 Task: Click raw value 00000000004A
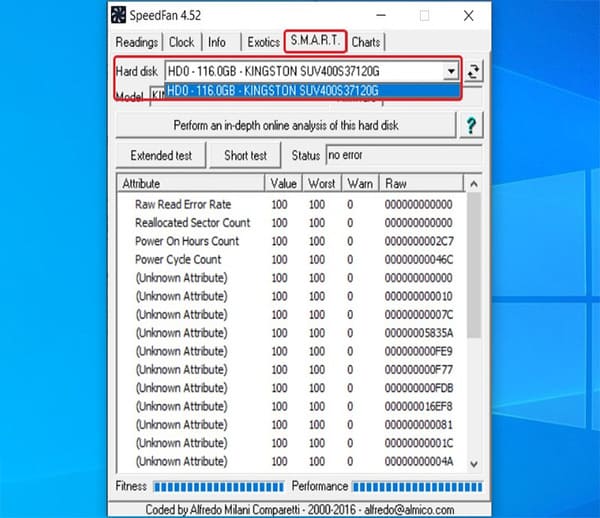(419, 461)
